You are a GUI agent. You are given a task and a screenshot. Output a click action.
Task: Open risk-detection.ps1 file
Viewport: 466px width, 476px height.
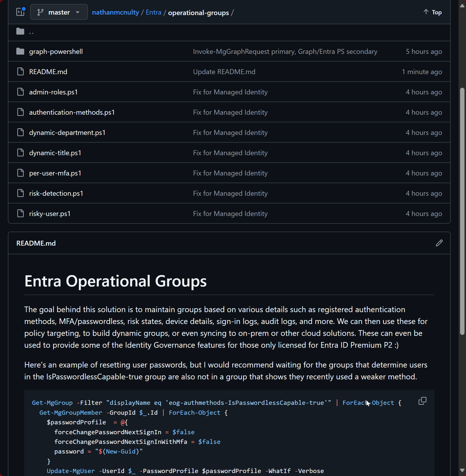56,193
